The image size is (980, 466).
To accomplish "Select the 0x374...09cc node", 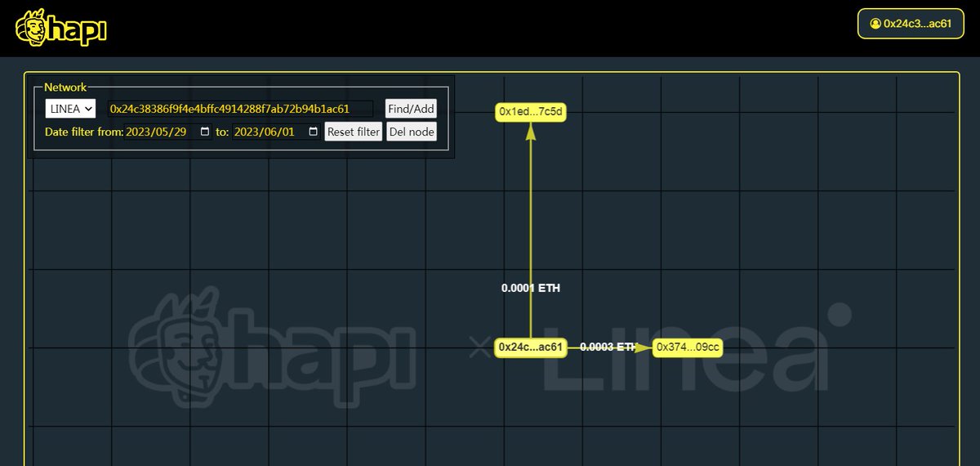I will [x=688, y=347].
